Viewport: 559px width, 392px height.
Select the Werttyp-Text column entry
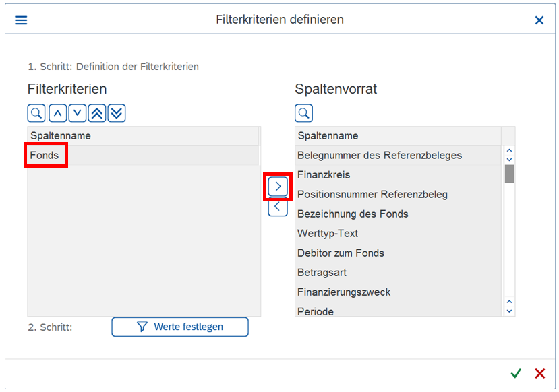click(x=328, y=234)
